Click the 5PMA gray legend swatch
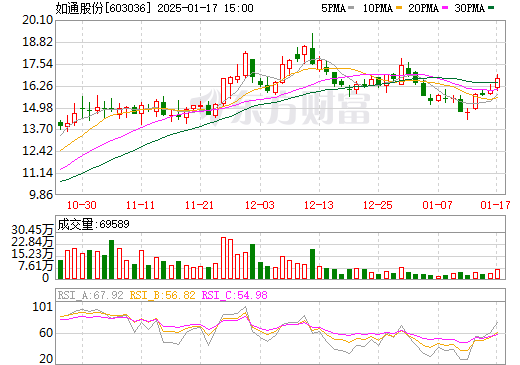 (x=351, y=8)
